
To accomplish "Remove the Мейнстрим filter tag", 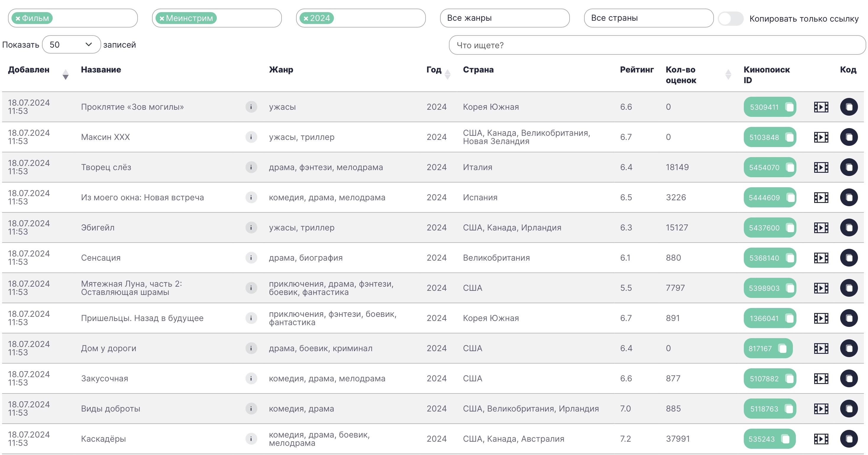I will pyautogui.click(x=162, y=19).
